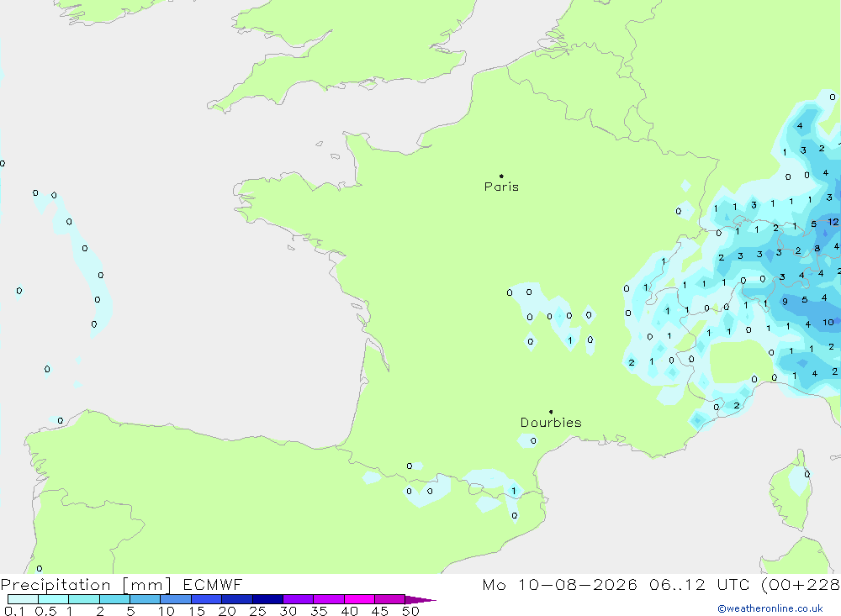Click the Paris city label

(x=501, y=187)
